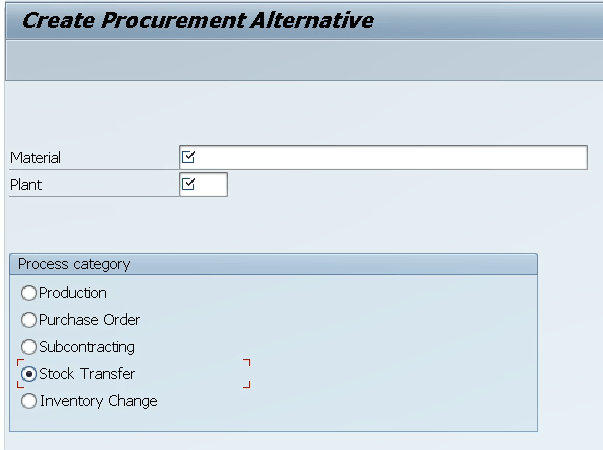
Task: Click the Process category group header
Action: click(74, 264)
